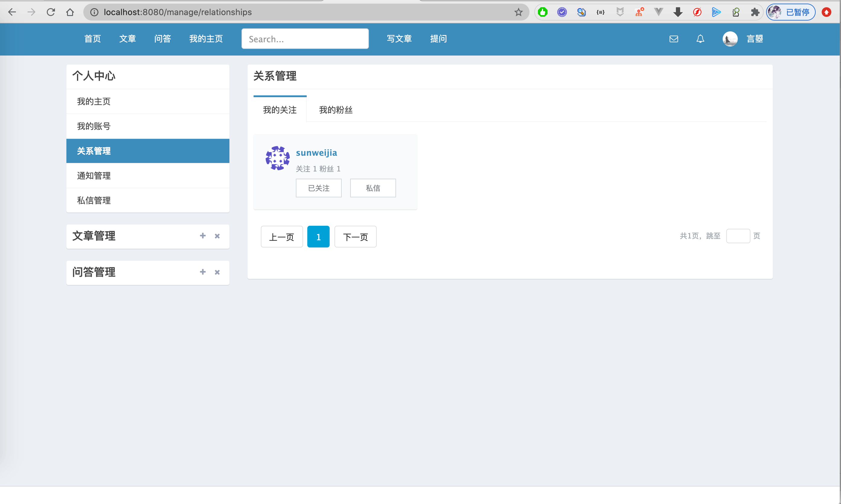Go to browser home icon
Viewport: 841px width, 504px height.
click(70, 12)
